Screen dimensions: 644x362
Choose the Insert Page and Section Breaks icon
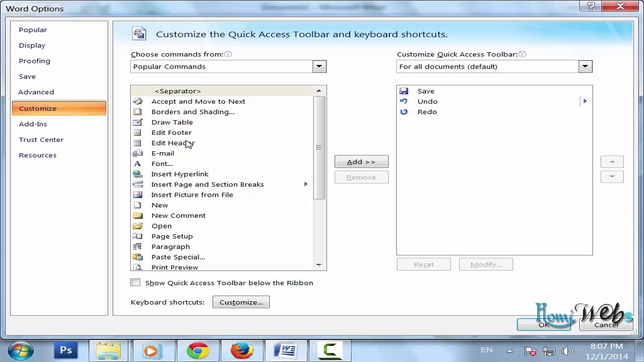point(137,185)
